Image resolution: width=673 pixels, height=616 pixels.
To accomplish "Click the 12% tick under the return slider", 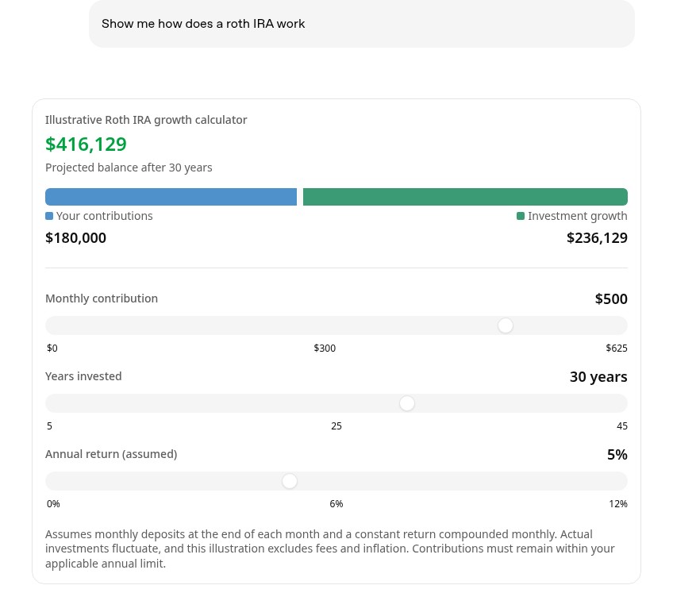I will pyautogui.click(x=618, y=503).
